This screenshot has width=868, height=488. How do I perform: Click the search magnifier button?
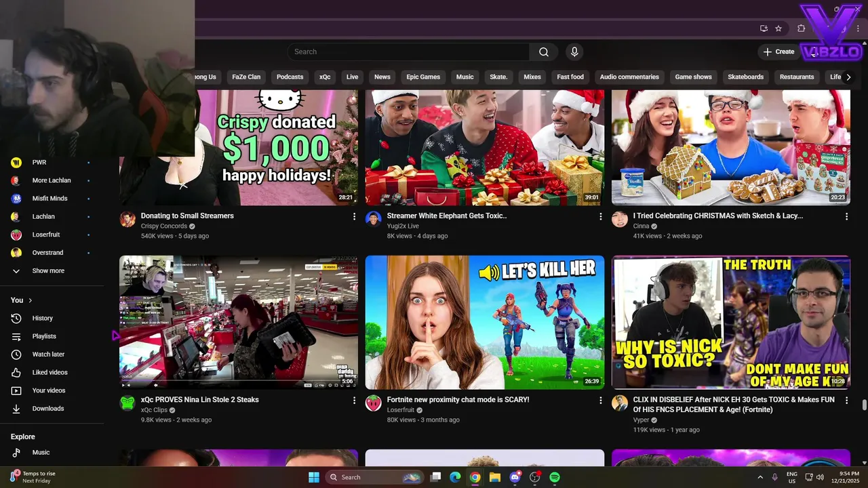point(544,52)
